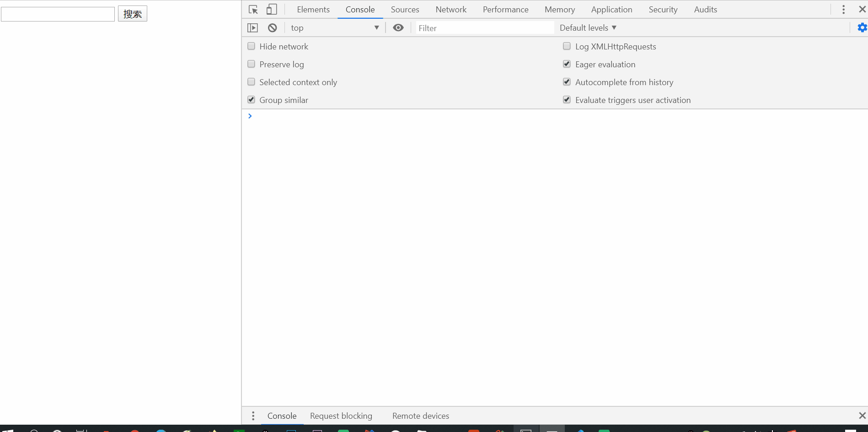Screen dimensions: 868x432
Task: Open the top execution context dropdown
Action: point(335,28)
